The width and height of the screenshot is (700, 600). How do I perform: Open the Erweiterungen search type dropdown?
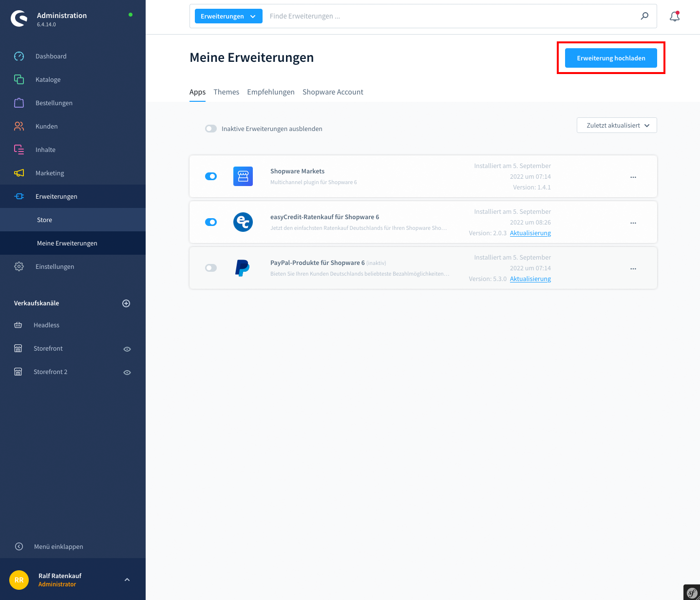coord(228,16)
